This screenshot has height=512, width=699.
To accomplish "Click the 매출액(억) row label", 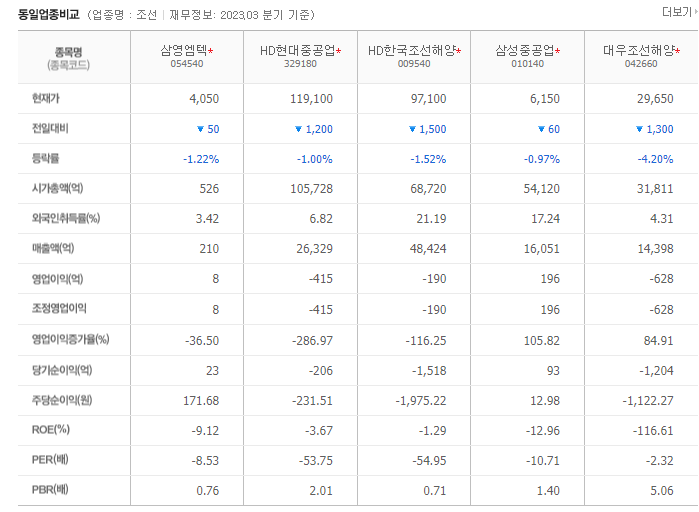I will point(53,248).
